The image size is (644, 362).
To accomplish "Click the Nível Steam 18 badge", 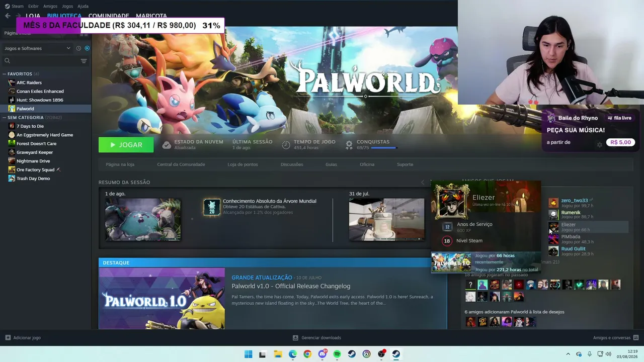I will pyautogui.click(x=447, y=241).
